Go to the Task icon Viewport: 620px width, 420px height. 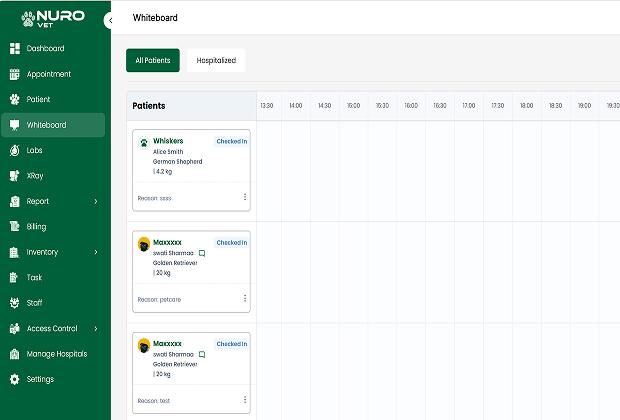14,278
